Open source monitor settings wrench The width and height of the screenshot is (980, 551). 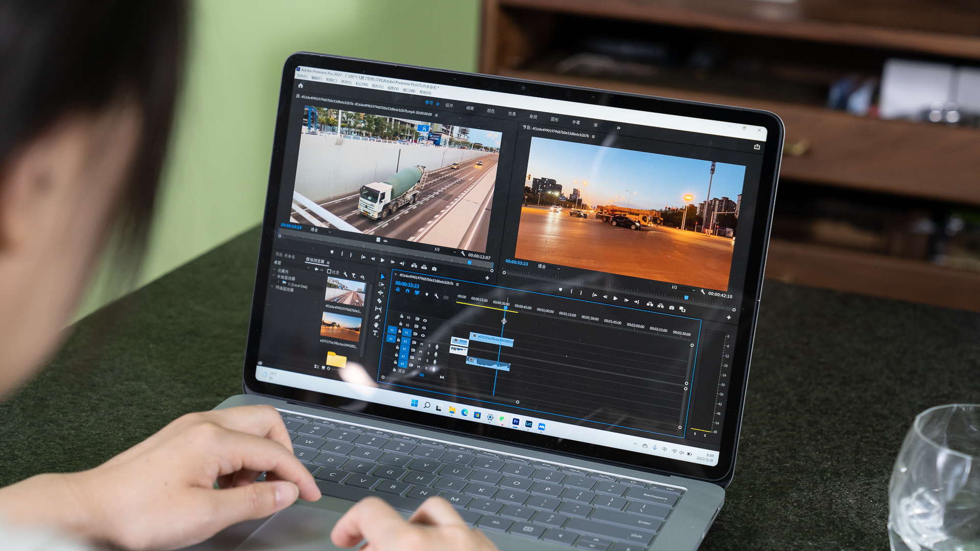pos(463,253)
